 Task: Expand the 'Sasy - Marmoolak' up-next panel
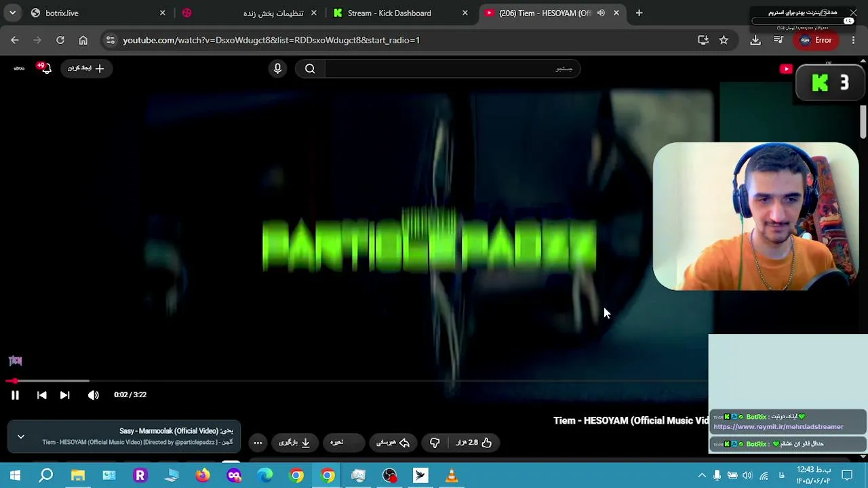coord(21,437)
